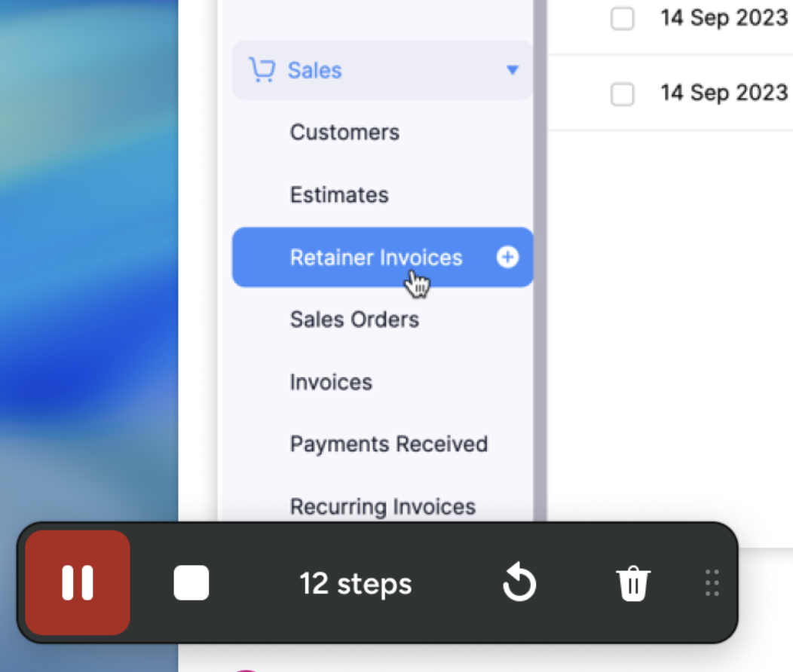This screenshot has height=672, width=793.
Task: Tick the checkbox in the second row
Action: click(x=622, y=94)
